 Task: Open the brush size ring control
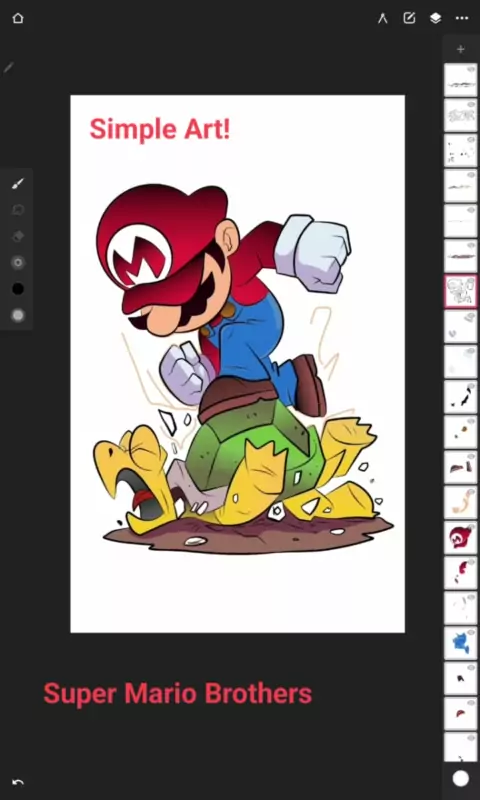coord(18,263)
